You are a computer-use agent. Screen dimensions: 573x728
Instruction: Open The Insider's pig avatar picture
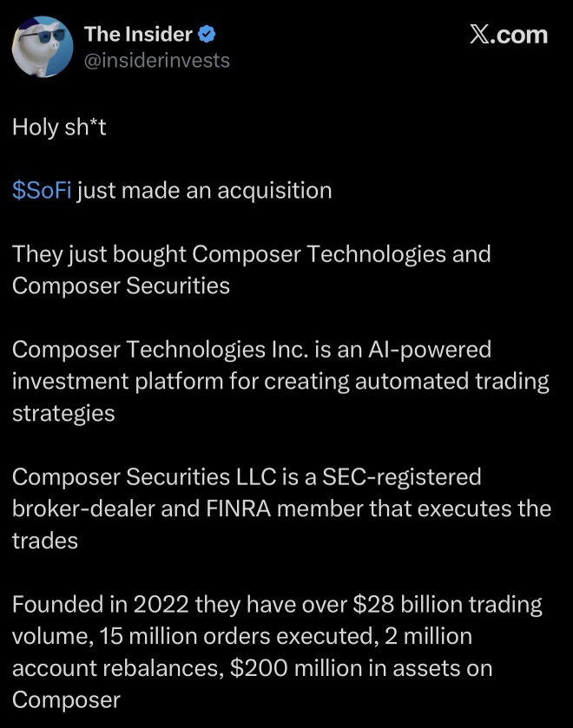point(43,47)
